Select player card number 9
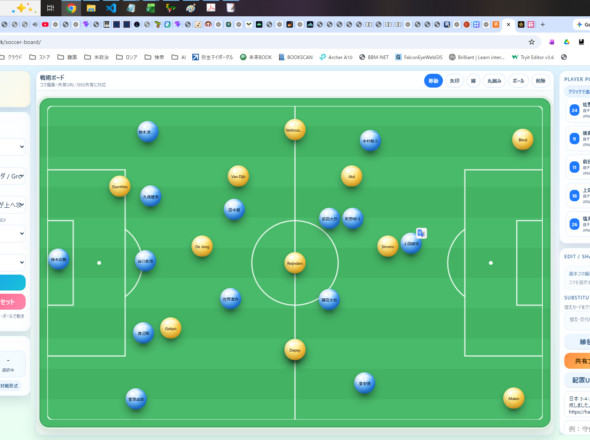The width and height of the screenshot is (590, 440). (x=578, y=139)
